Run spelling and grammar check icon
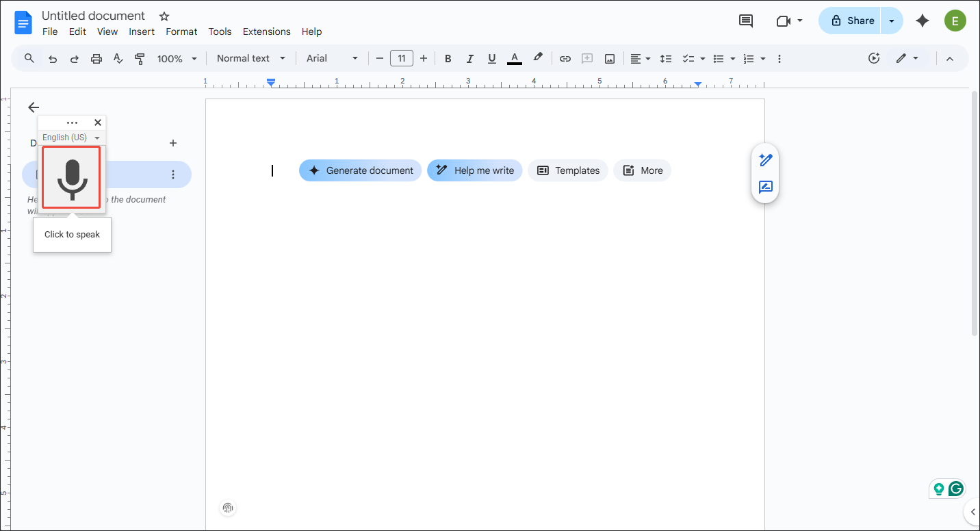The height and width of the screenshot is (531, 980). pyautogui.click(x=118, y=58)
